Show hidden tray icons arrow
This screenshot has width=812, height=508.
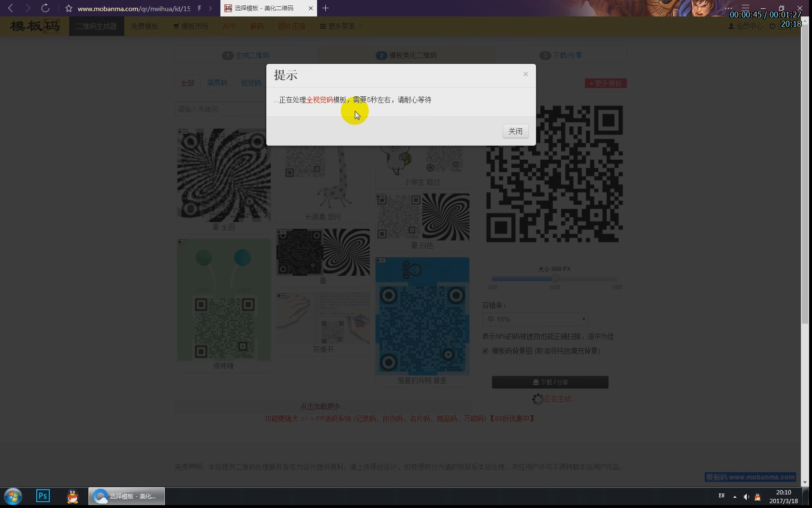(735, 496)
